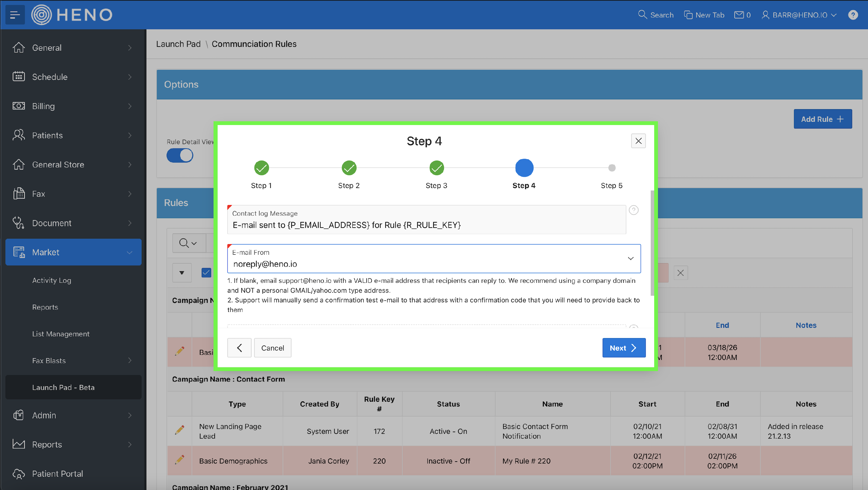Click the dialog vertical scrollbar
This screenshot has height=490, width=868.
[x=652, y=243]
